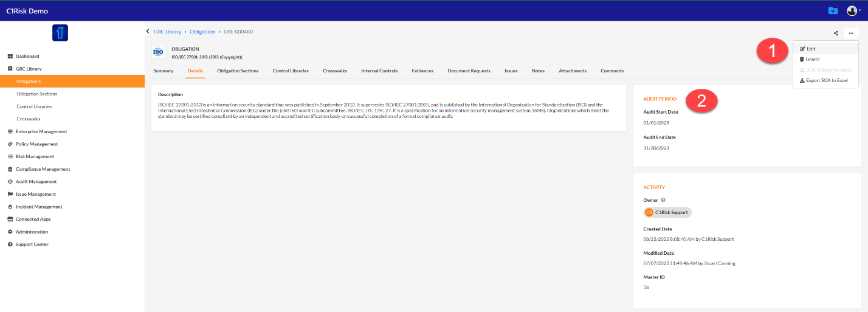This screenshot has height=312, width=868.
Task: Open the Comments tab
Action: 612,71
